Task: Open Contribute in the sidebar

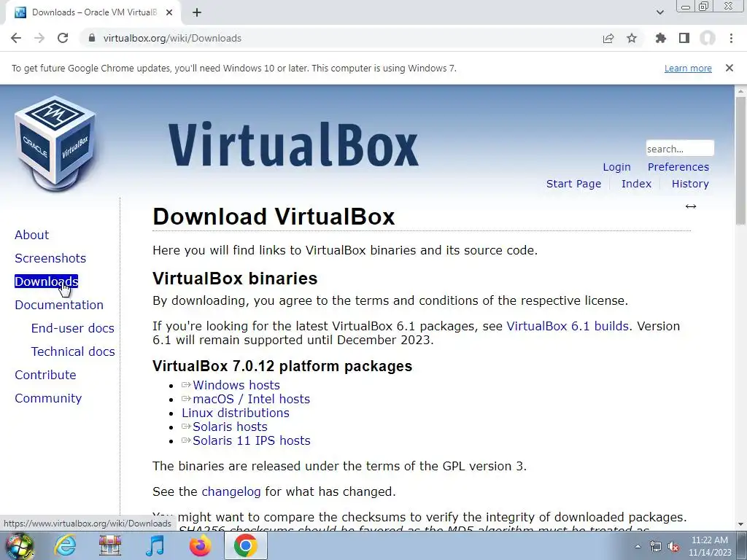Action: pyautogui.click(x=45, y=375)
